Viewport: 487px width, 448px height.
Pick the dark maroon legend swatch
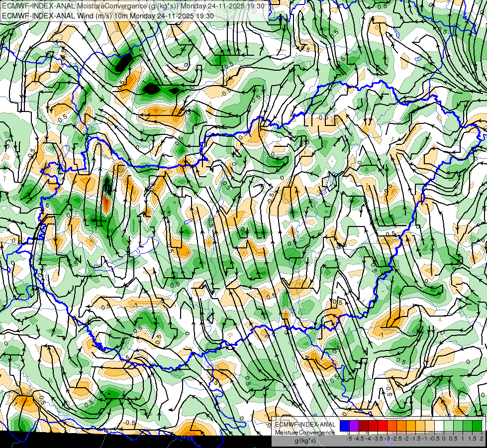364,426
